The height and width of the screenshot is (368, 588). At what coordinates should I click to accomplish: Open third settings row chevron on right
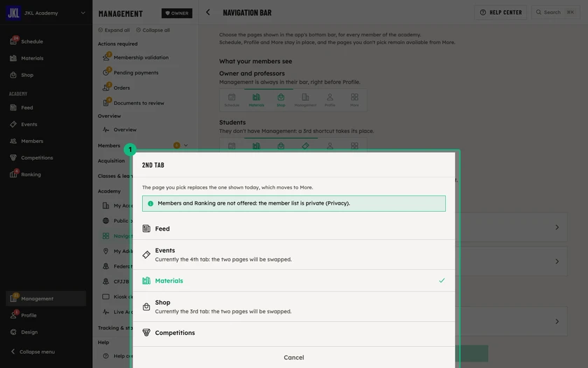coord(557,322)
